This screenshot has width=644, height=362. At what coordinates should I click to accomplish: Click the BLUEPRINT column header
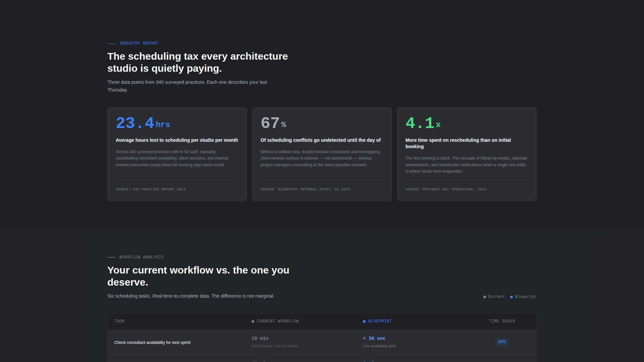(377, 321)
